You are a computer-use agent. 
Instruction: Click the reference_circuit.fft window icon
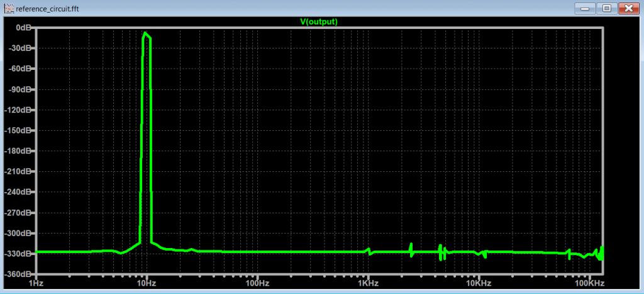pos(8,8)
